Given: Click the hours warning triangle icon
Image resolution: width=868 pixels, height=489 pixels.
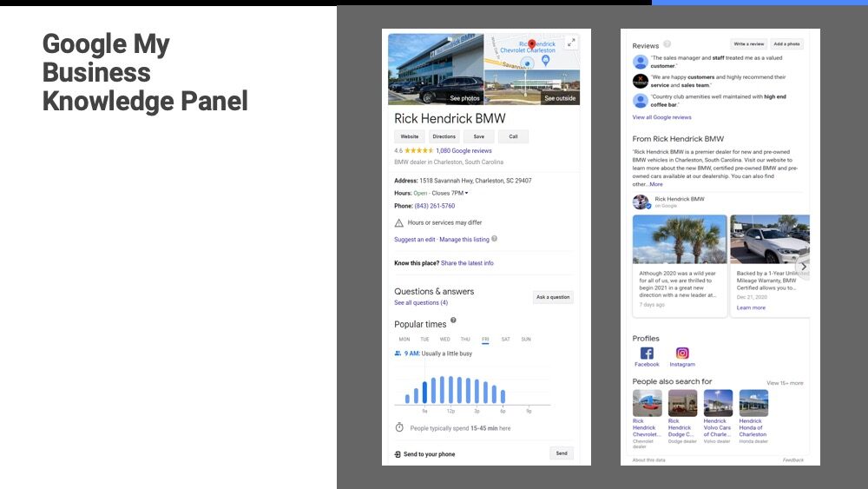Looking at the screenshot, I should click(398, 222).
